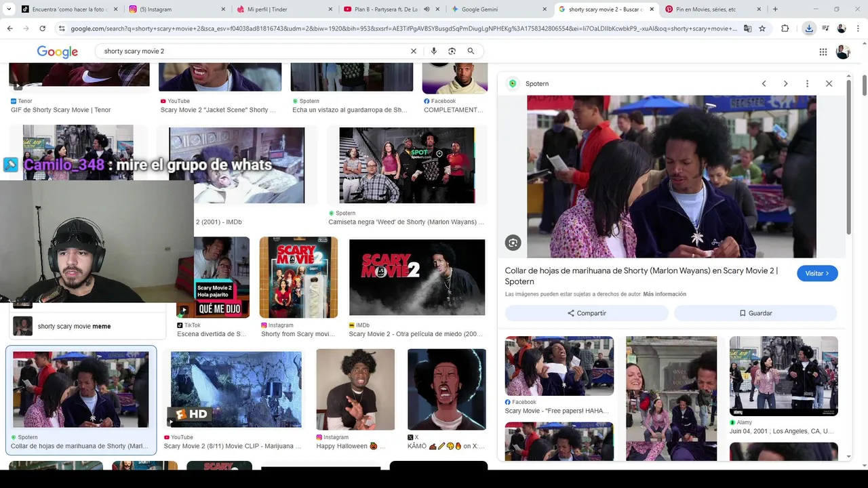
Task: Open the Google account avatar
Action: point(843,52)
